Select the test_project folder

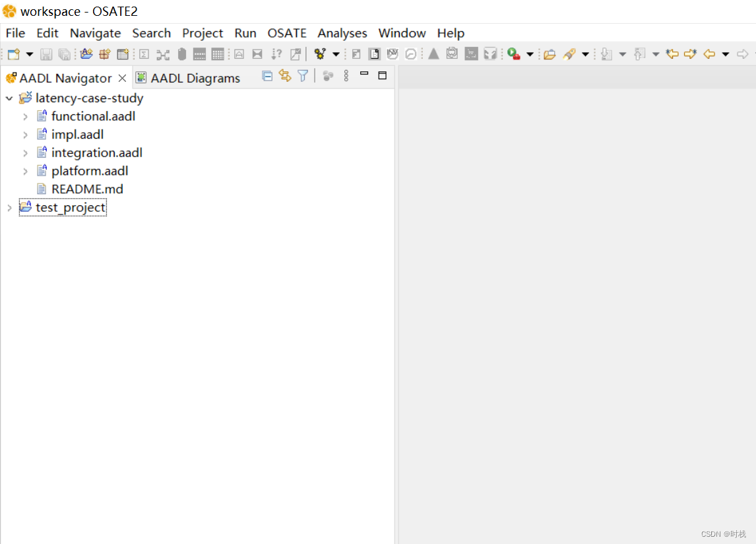[x=63, y=207]
